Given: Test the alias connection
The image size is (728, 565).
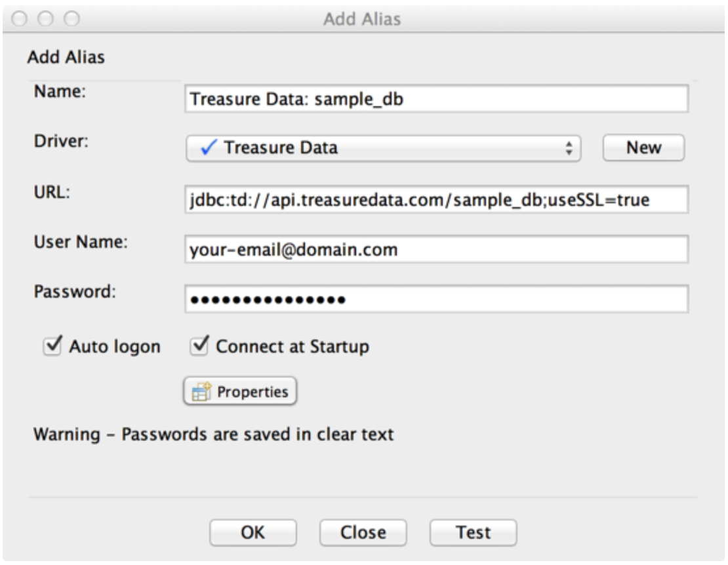Looking at the screenshot, I should click(x=473, y=533).
